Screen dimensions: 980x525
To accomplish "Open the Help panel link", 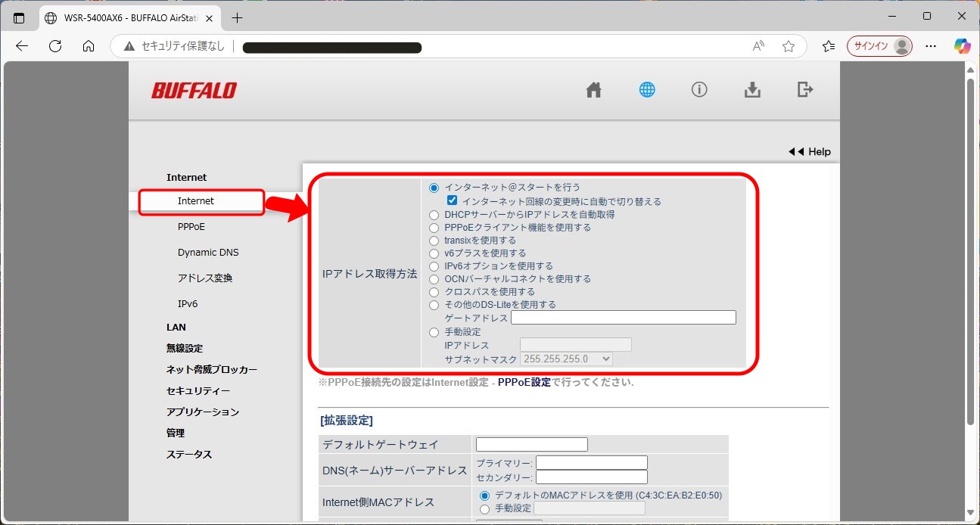I will pyautogui.click(x=810, y=152).
